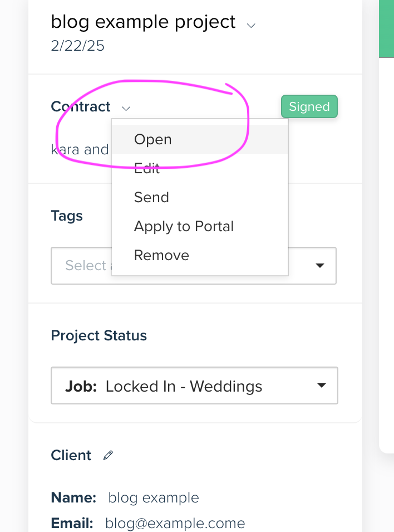Click the pencil icon next to Client
This screenshot has height=532, width=394.
coord(108,455)
